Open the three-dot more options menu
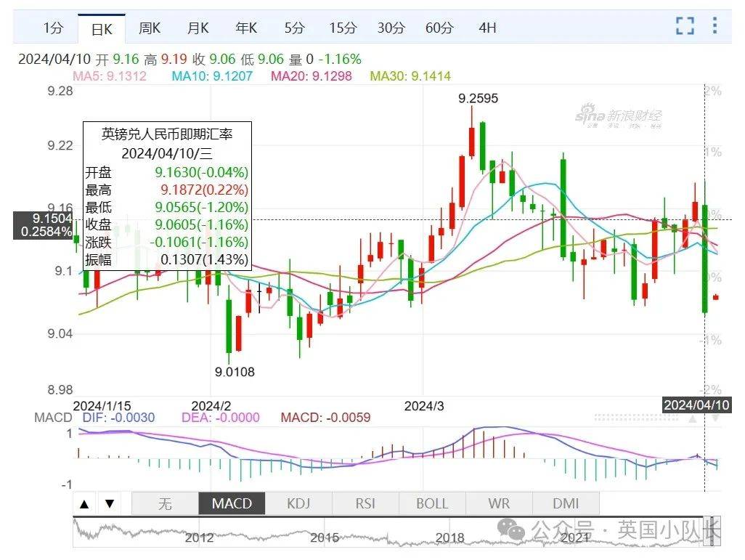 pos(715,26)
